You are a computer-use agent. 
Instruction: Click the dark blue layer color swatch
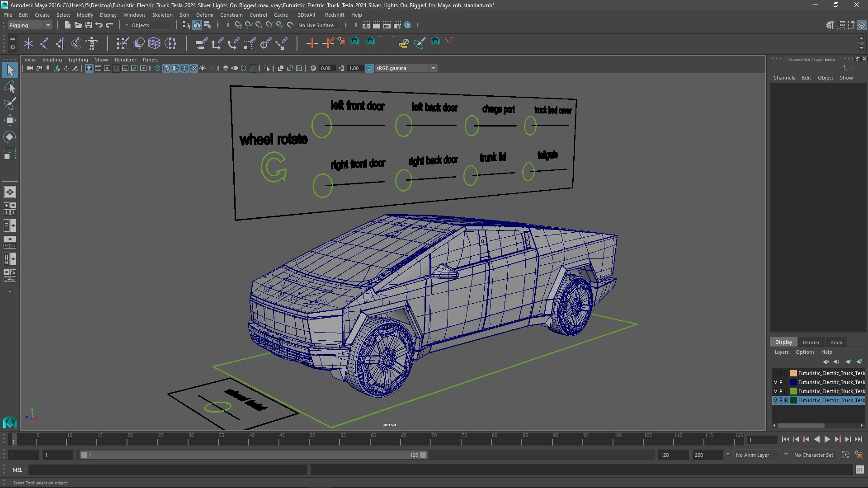tap(793, 382)
